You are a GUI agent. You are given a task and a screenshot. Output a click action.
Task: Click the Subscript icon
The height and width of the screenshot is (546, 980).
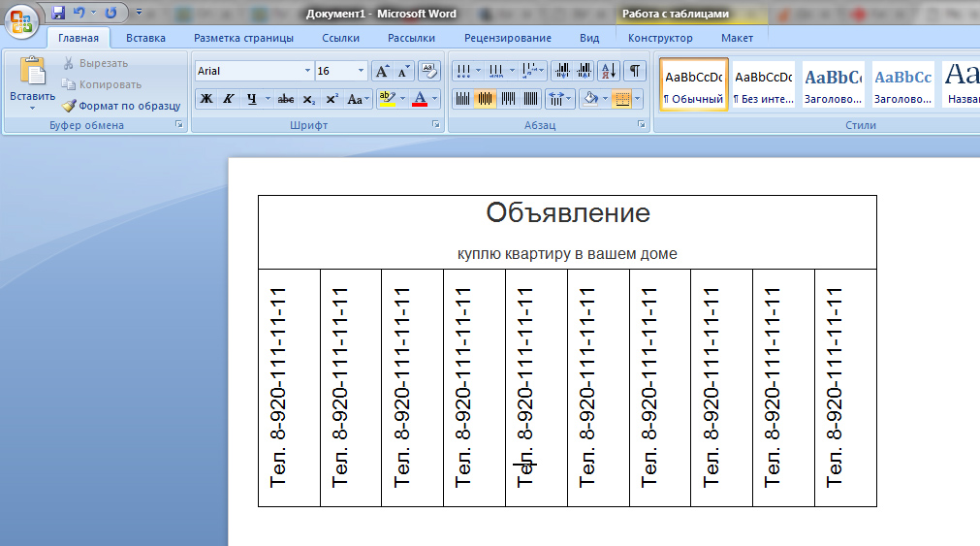(x=309, y=99)
